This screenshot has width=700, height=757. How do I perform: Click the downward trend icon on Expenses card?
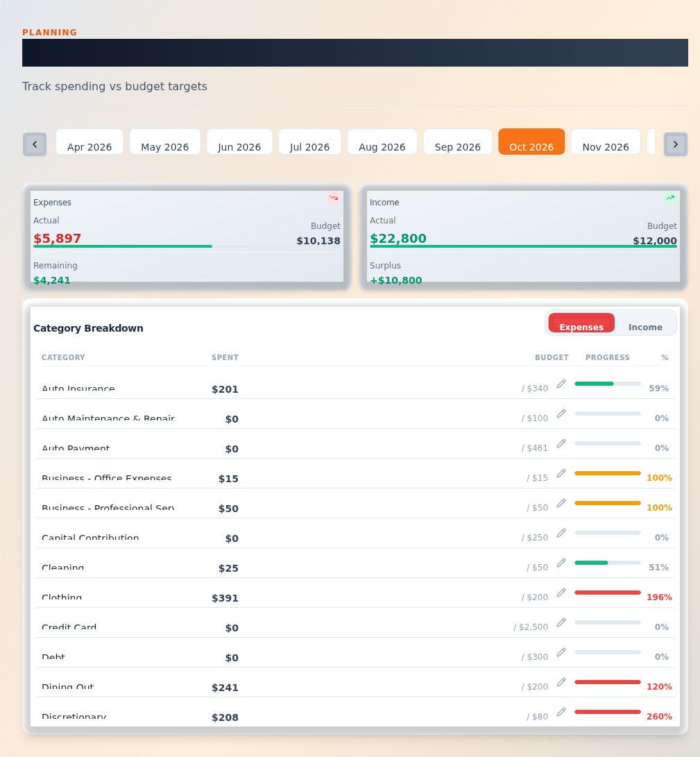[334, 198]
